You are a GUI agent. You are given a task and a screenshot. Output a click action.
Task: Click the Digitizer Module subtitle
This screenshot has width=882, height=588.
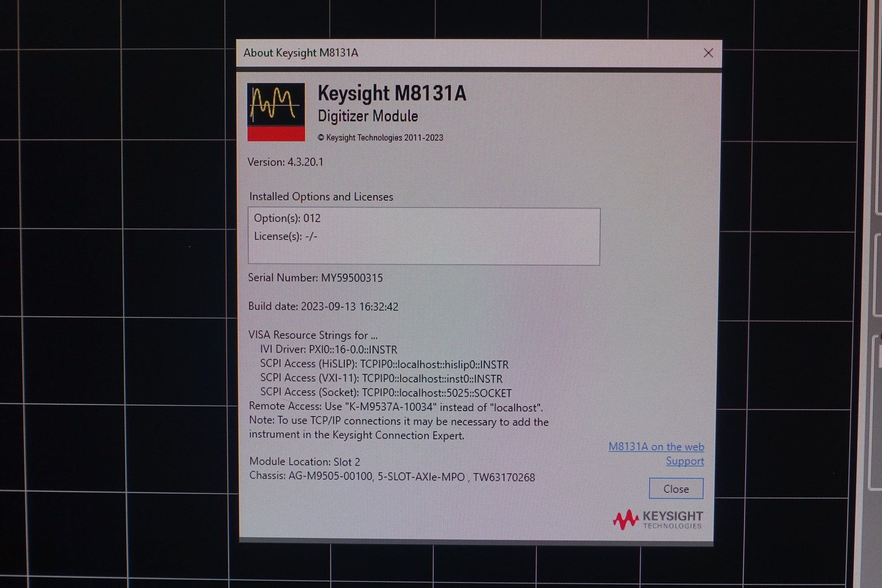tap(368, 116)
